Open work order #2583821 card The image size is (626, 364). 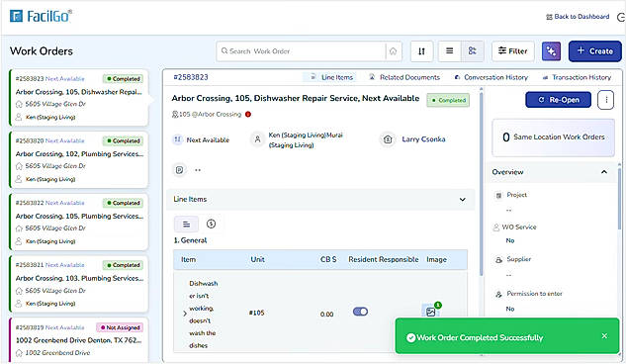(79, 284)
